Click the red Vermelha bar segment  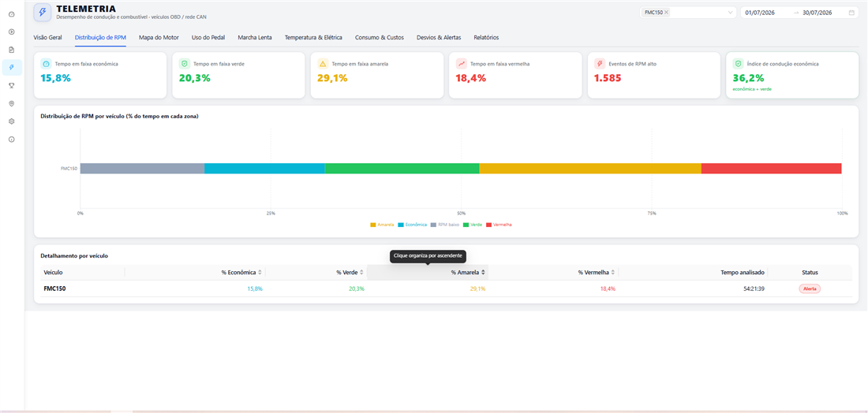(772, 169)
